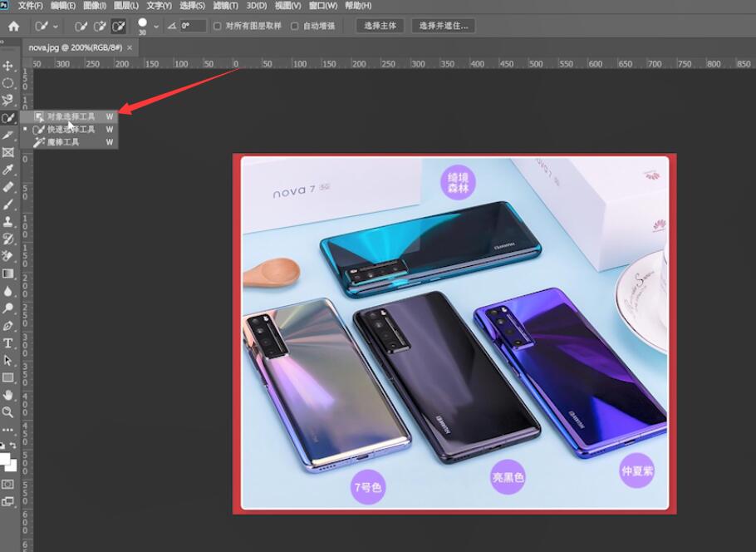756x552 pixels.
Task: Select the Path Selection arrow tool
Action: coord(7,361)
